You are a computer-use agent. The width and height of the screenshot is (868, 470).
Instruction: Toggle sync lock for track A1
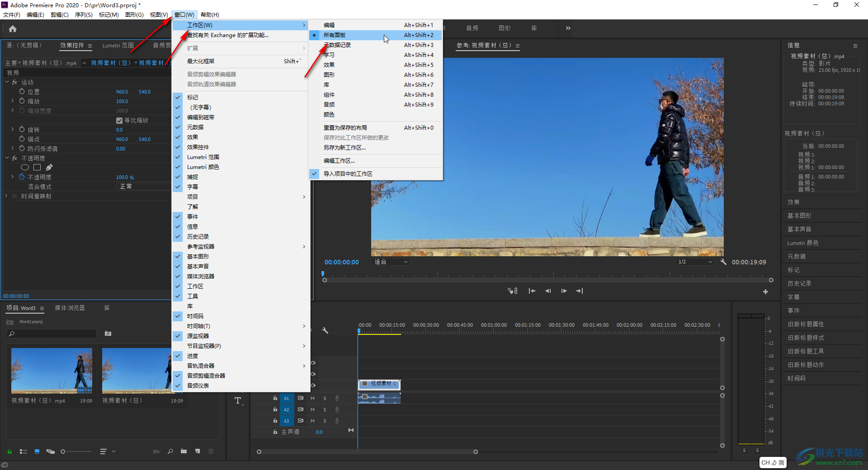[x=300, y=398]
